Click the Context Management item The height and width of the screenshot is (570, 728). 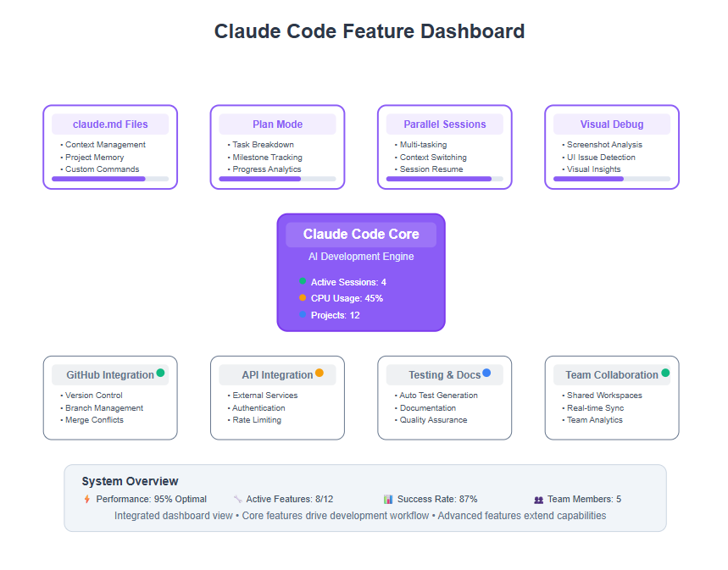coord(105,145)
